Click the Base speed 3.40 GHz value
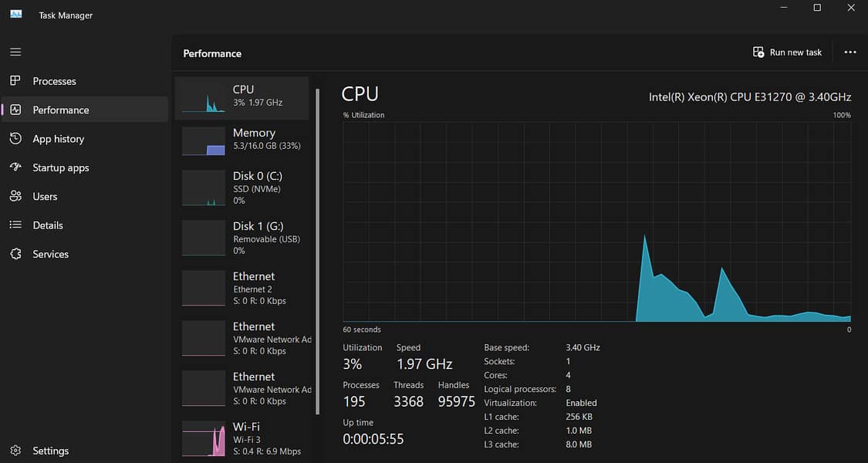868x463 pixels. point(583,348)
